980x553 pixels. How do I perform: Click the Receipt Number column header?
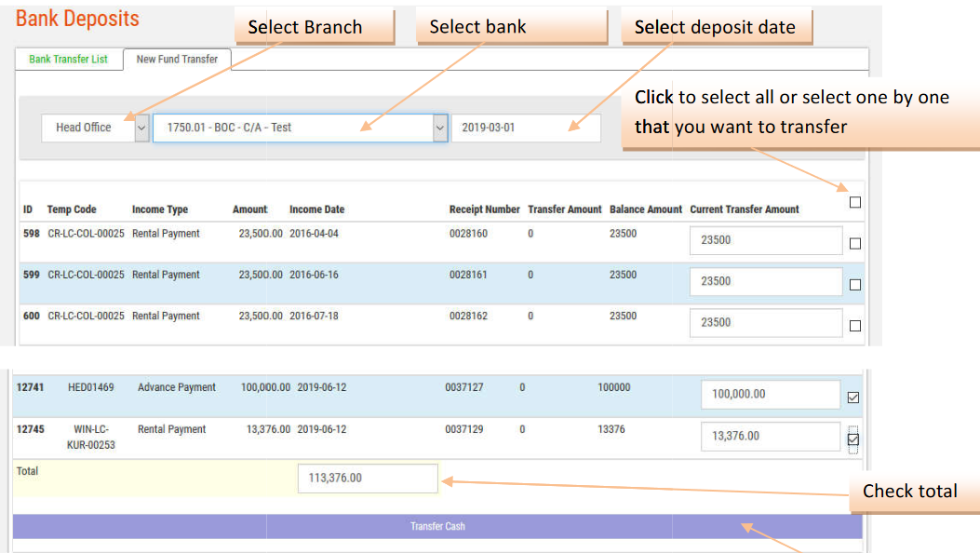[484, 209]
